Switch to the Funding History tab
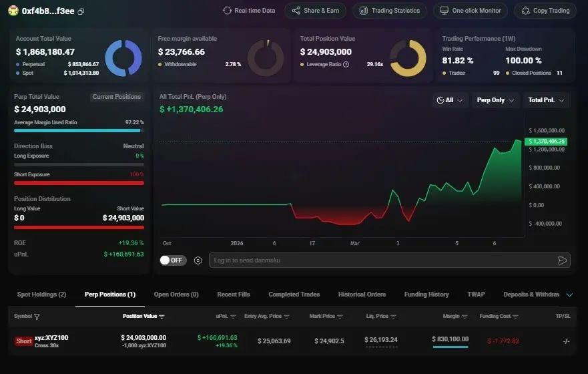588x374 pixels. pos(426,295)
